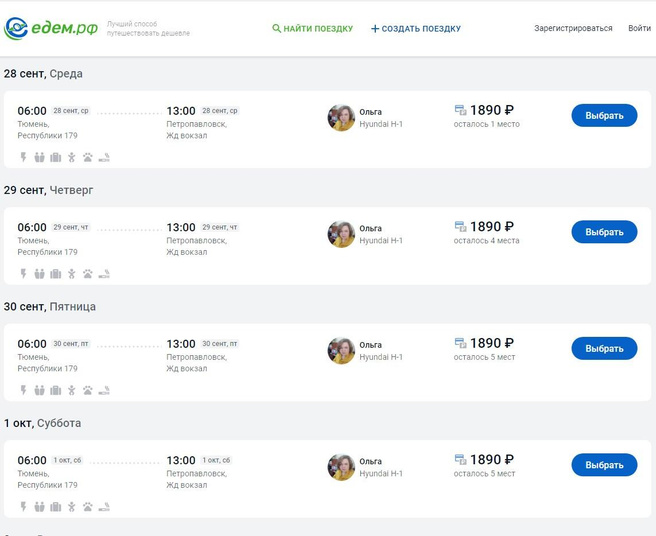
Task: Click the Зарегистрироваться link
Action: [x=573, y=29]
